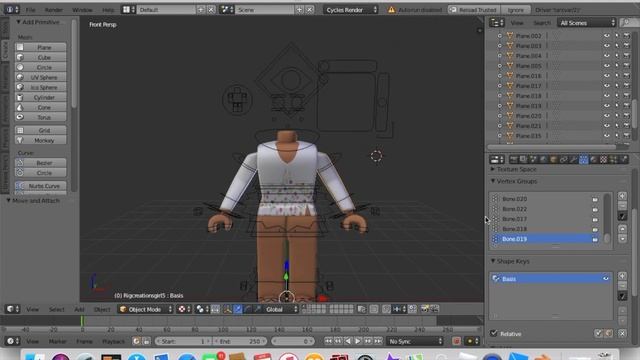Click the Circle mesh icon

click(x=20, y=67)
